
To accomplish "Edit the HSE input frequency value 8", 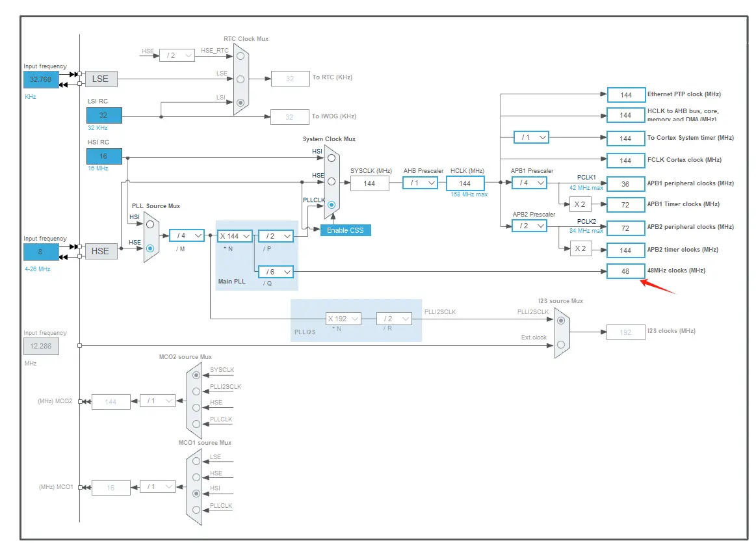I will (x=41, y=252).
